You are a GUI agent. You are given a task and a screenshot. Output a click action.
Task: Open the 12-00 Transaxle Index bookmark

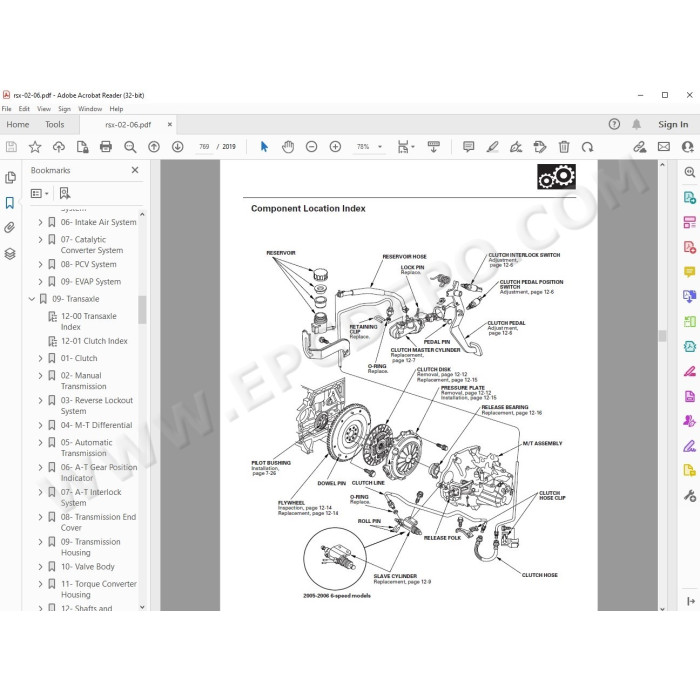tap(89, 321)
